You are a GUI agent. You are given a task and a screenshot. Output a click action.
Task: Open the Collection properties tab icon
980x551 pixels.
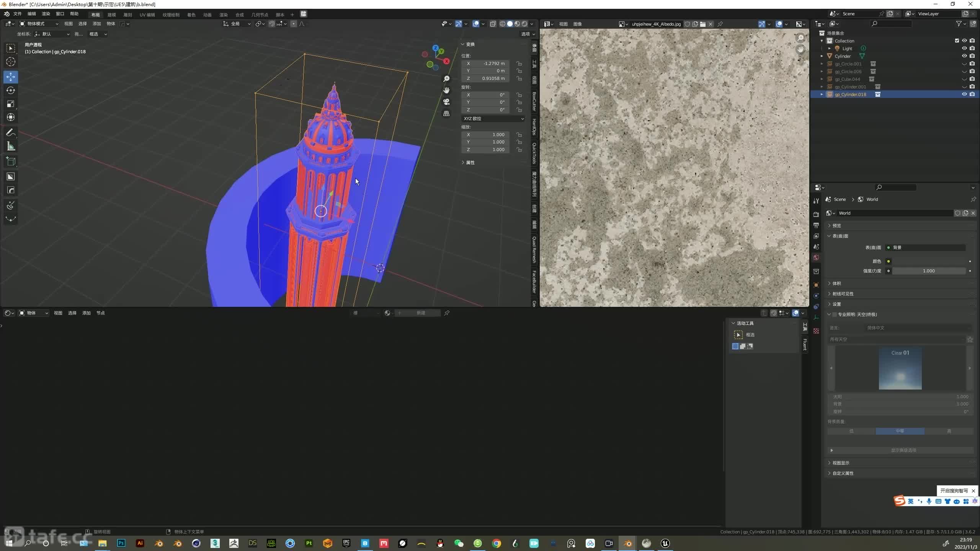click(816, 271)
